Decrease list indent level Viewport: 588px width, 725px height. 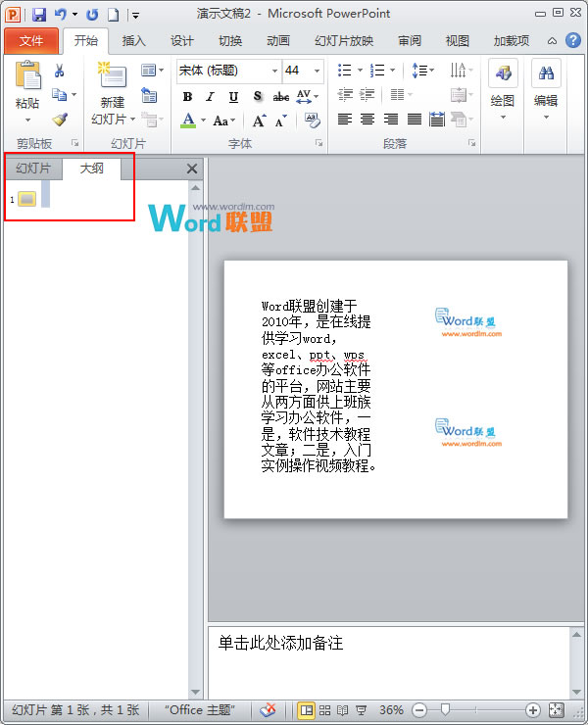pyautogui.click(x=345, y=95)
